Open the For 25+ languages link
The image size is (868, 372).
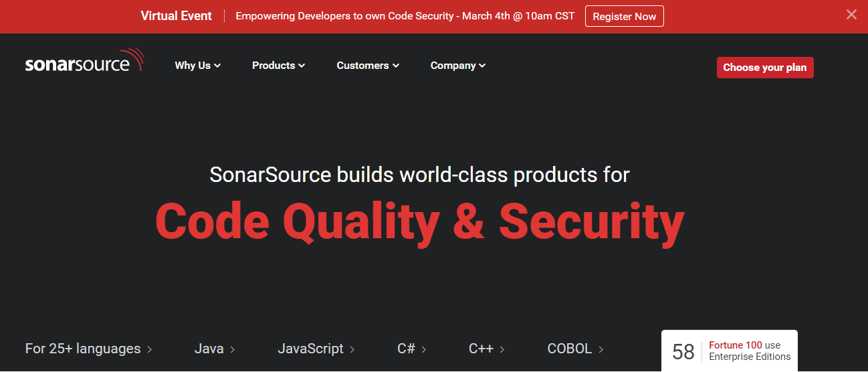(x=88, y=349)
